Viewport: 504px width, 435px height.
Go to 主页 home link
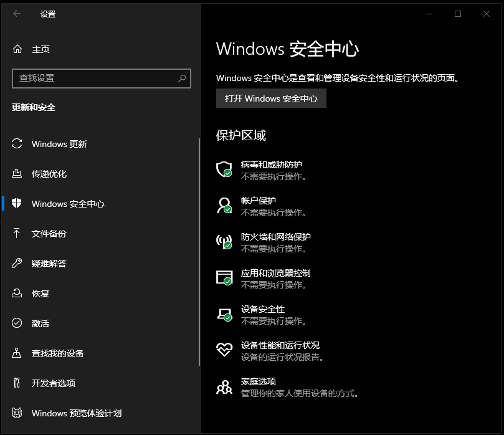[40, 49]
